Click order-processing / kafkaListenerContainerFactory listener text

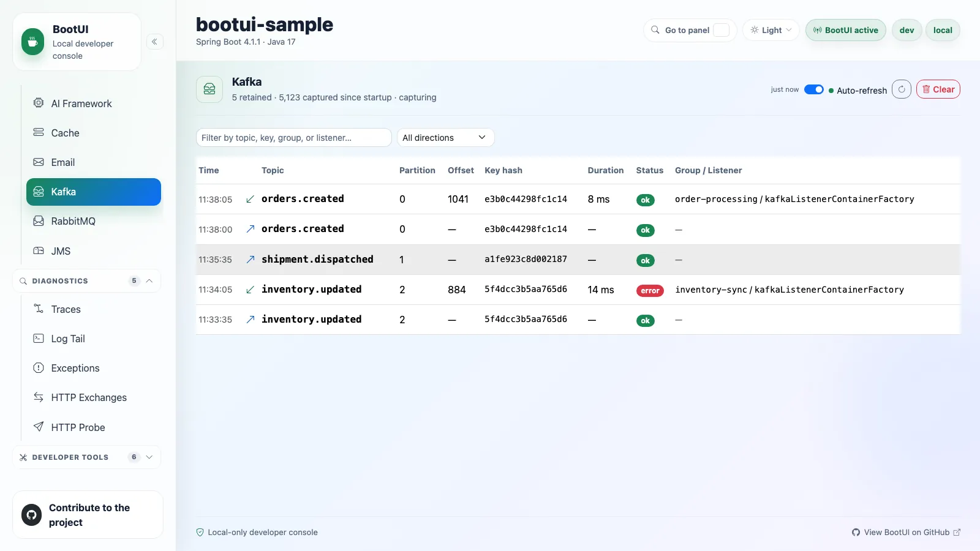click(794, 199)
